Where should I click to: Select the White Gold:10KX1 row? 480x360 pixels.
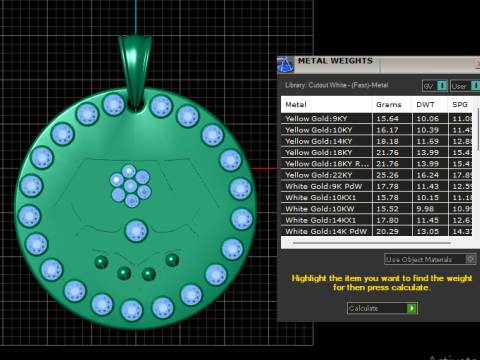point(377,198)
